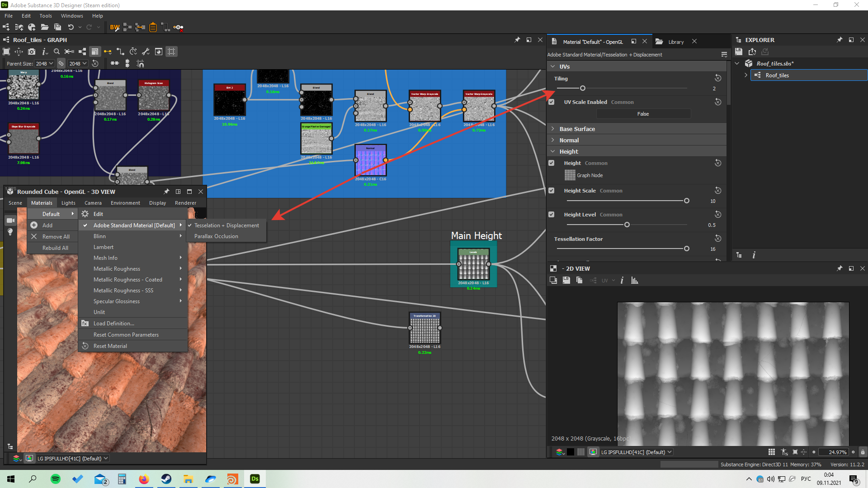Reset Tiling parameter with circular arrow
The height and width of the screenshot is (488, 868).
click(x=718, y=78)
